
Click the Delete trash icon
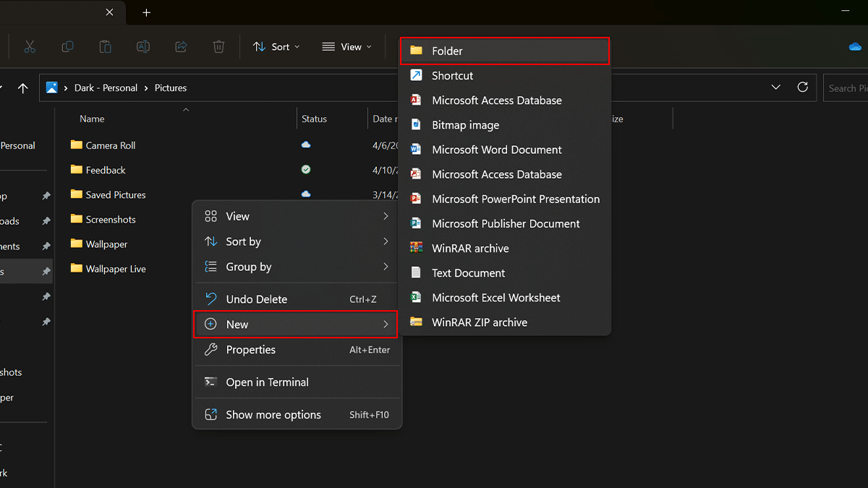pos(218,46)
